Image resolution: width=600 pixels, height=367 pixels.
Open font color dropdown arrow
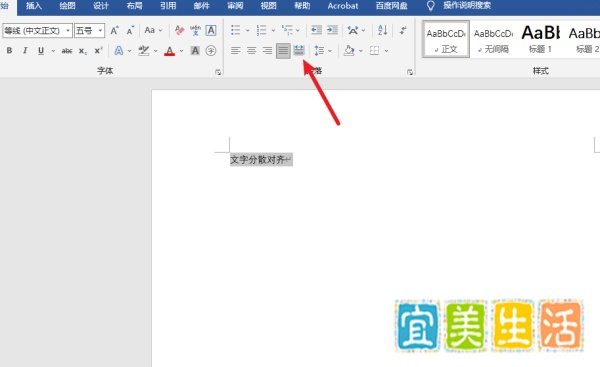[x=181, y=51]
